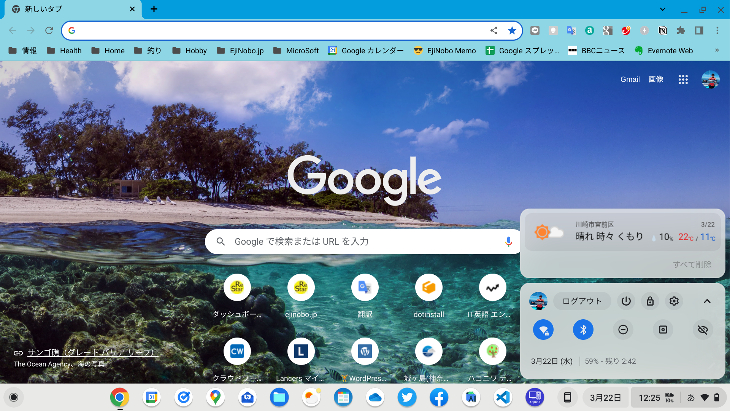Click the Google 検索 search box
The width and height of the screenshot is (730, 411).
pyautogui.click(x=363, y=242)
